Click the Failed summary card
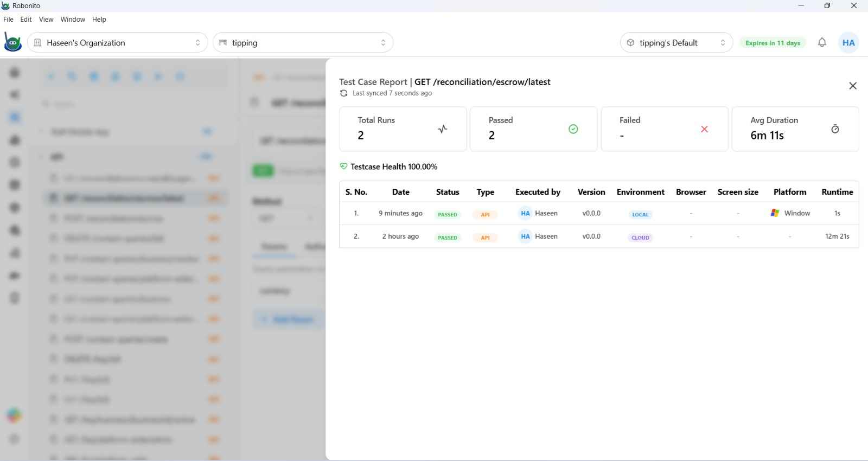 665,129
